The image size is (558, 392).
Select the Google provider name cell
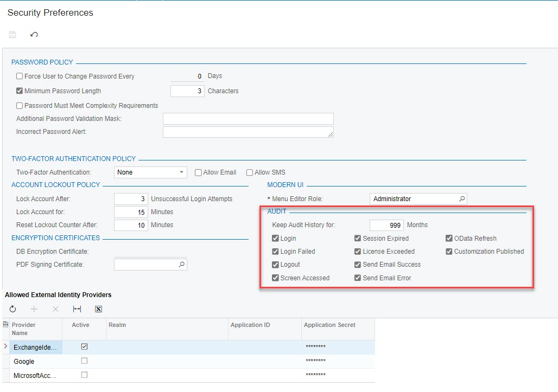pyautogui.click(x=36, y=362)
